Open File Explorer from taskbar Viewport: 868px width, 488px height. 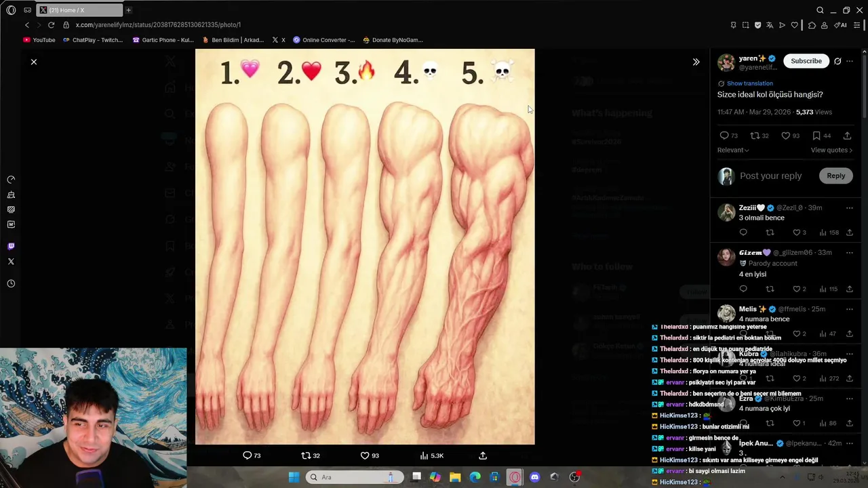[455, 477]
